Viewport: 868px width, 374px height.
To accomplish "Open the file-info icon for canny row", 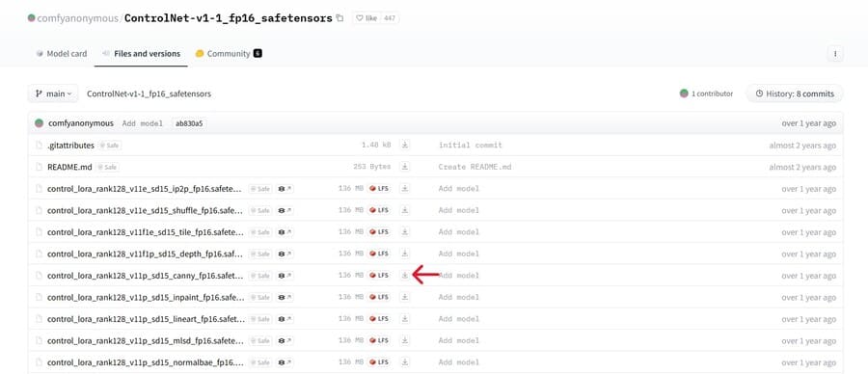I will point(285,276).
